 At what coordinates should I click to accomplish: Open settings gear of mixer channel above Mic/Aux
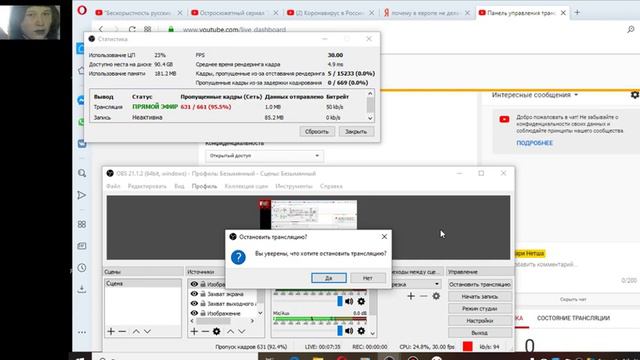pos(361,301)
